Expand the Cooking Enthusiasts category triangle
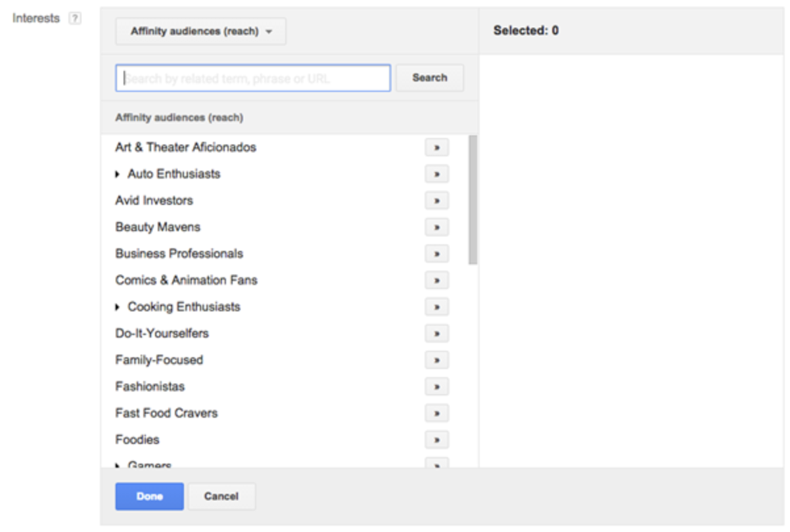Viewport: 790px width, 532px height. (x=118, y=307)
